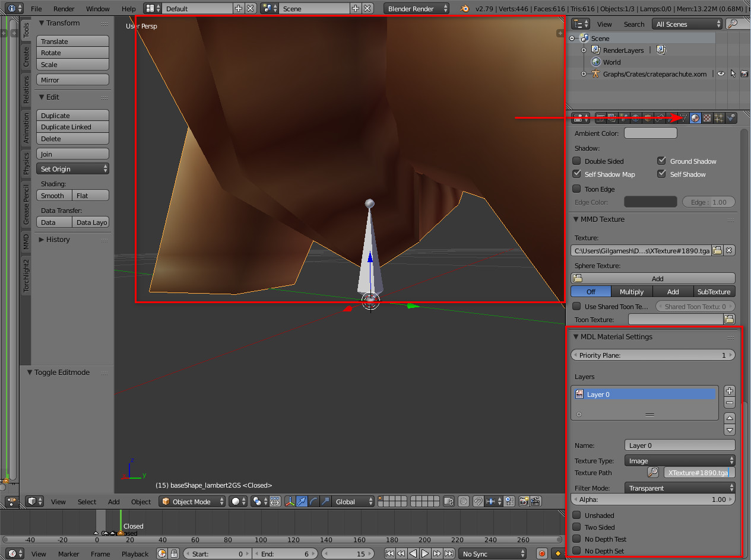The image size is (751, 560).
Task: Enable the Double Sided checkbox
Action: coord(576,161)
